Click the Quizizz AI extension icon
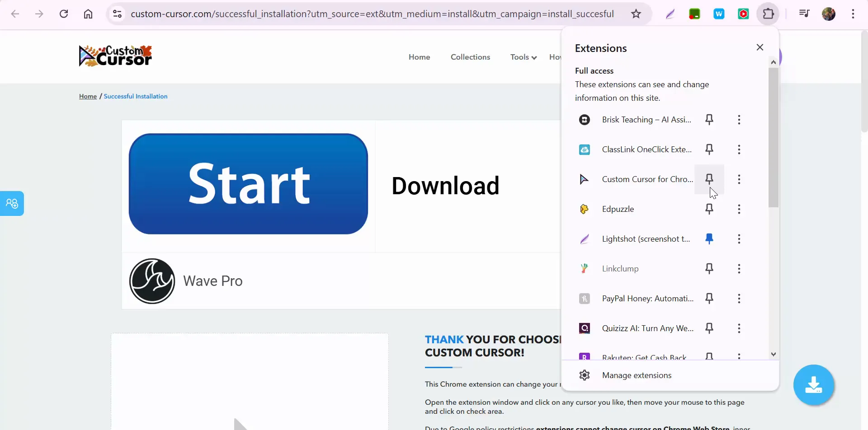The height and width of the screenshot is (430, 868). [x=585, y=328]
